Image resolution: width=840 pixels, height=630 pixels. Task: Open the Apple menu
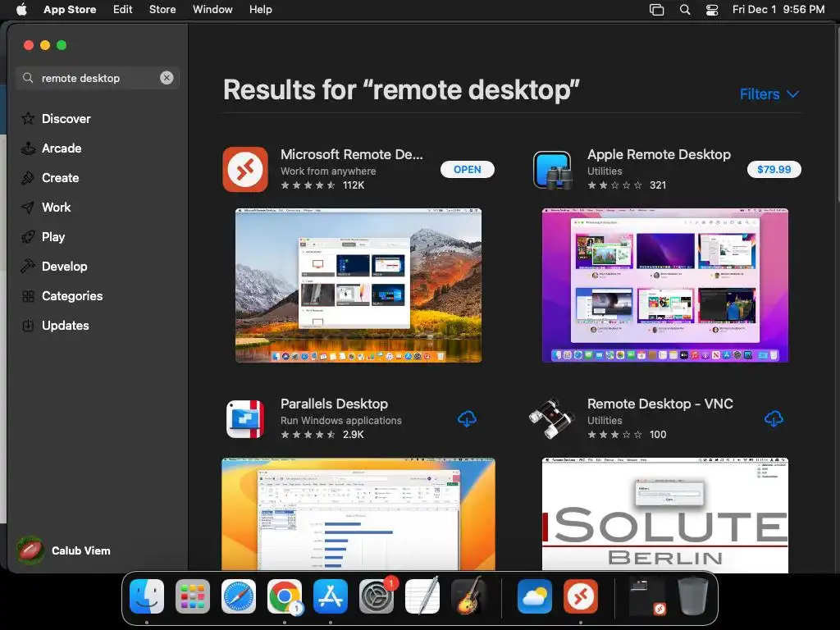(x=21, y=9)
